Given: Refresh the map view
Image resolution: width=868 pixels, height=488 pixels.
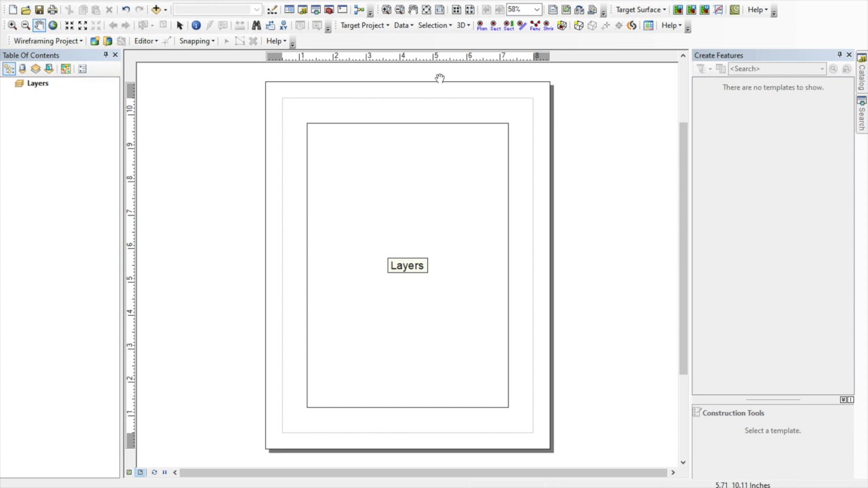Looking at the screenshot, I should click(x=154, y=472).
